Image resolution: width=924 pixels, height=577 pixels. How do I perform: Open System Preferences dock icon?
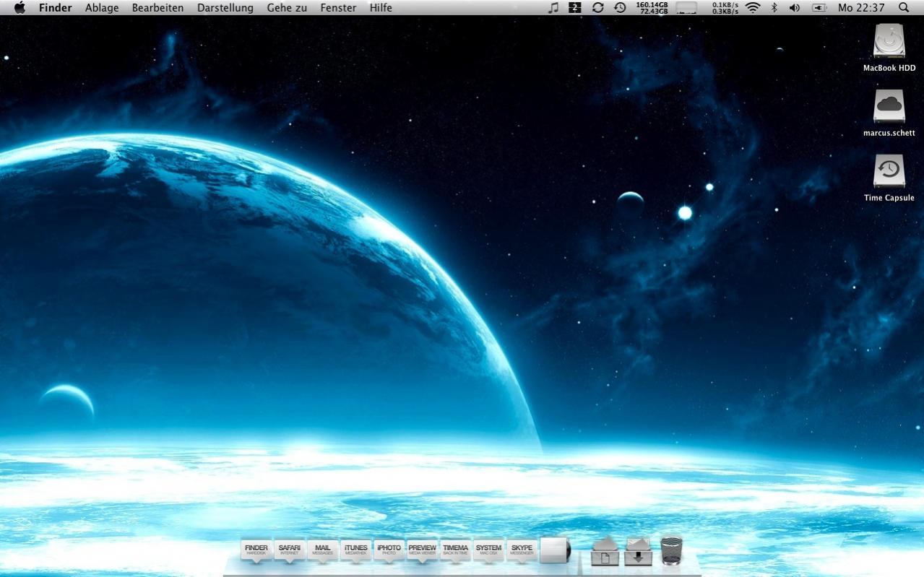pyautogui.click(x=489, y=550)
